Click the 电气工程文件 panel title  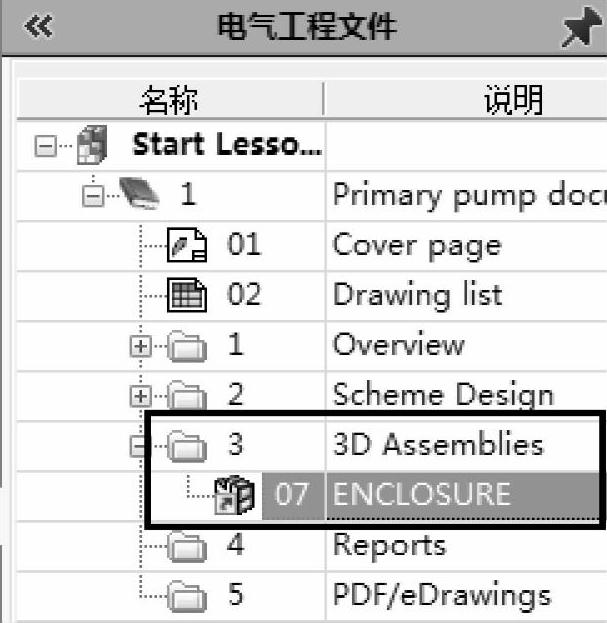coord(306,27)
